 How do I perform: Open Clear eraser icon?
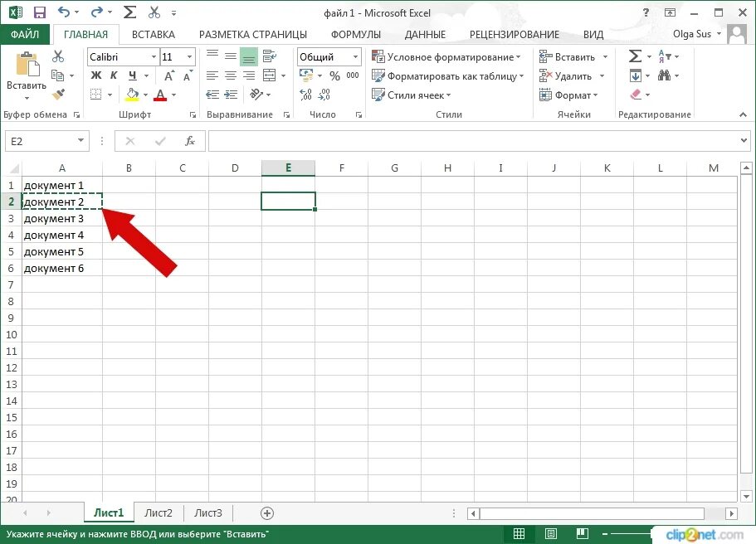pos(636,95)
